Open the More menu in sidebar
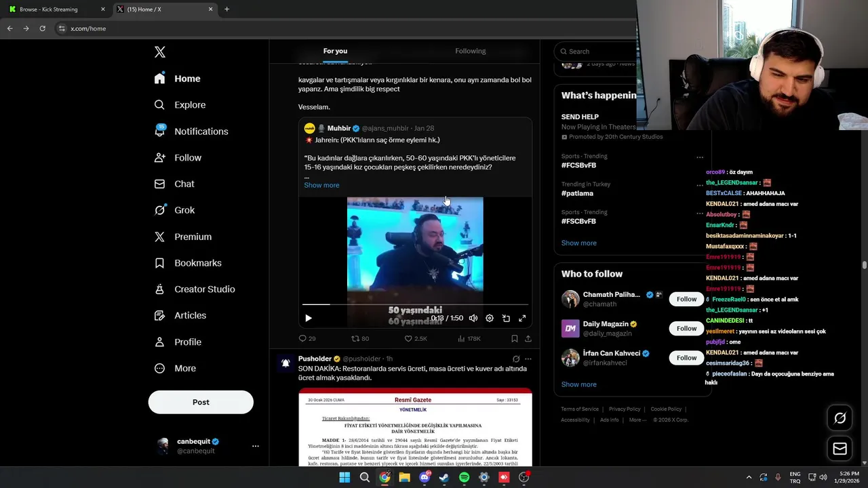 (x=176, y=369)
